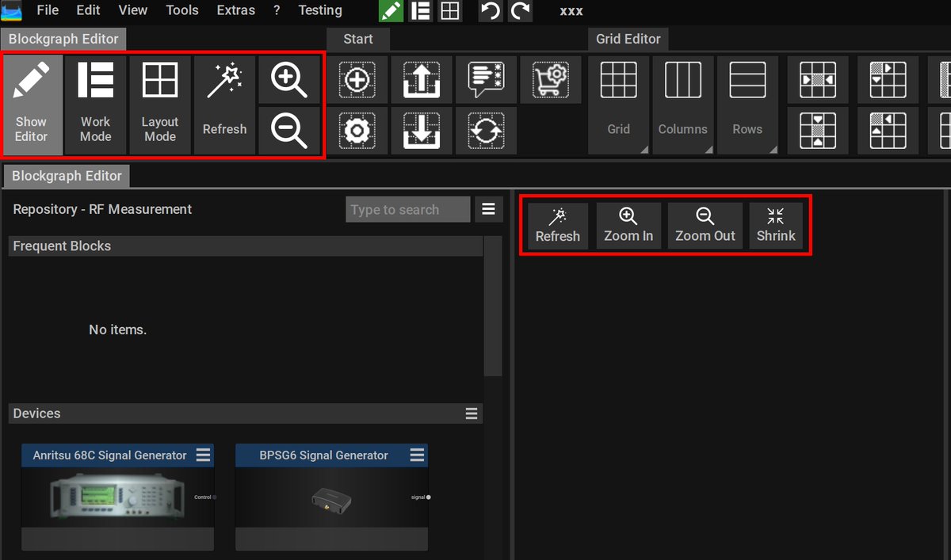Viewport: 951px width, 560px height.
Task: Open the Rows dropdown in Grid Editor
Action: pos(747,105)
